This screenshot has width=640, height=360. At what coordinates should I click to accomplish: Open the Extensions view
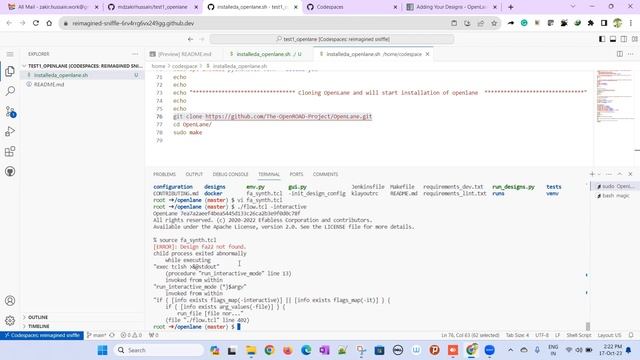(10, 151)
